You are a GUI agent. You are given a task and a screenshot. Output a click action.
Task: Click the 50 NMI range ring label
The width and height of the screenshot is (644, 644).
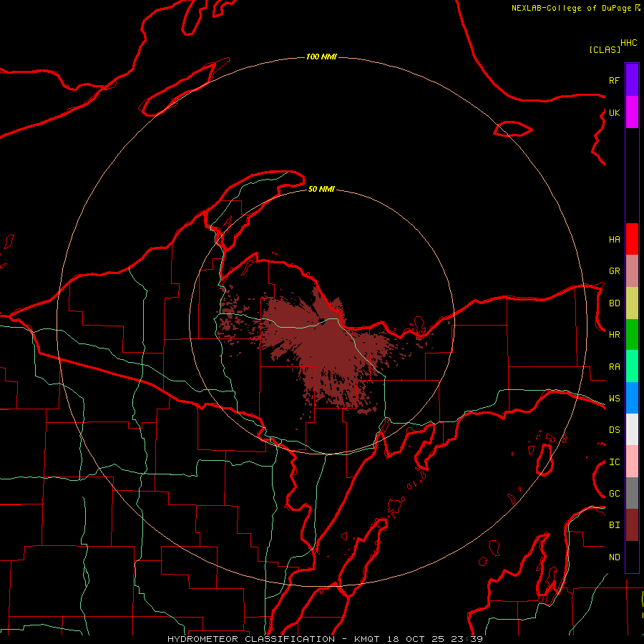(x=321, y=189)
